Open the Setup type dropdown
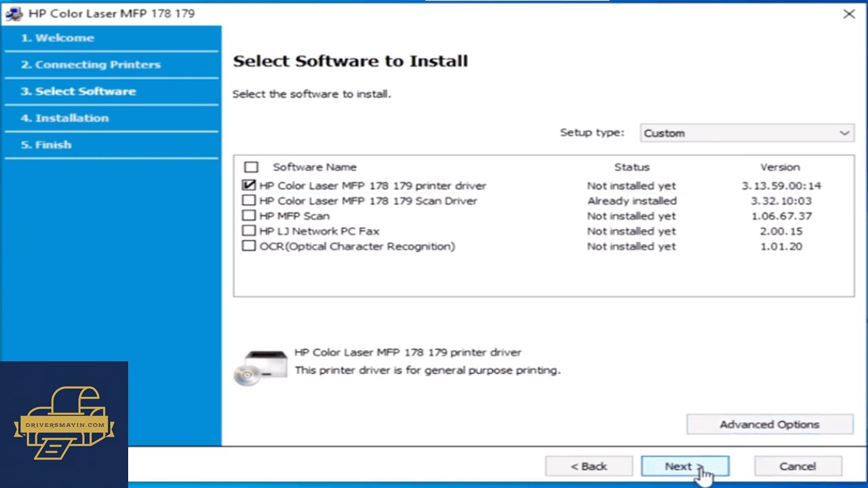 coord(747,133)
